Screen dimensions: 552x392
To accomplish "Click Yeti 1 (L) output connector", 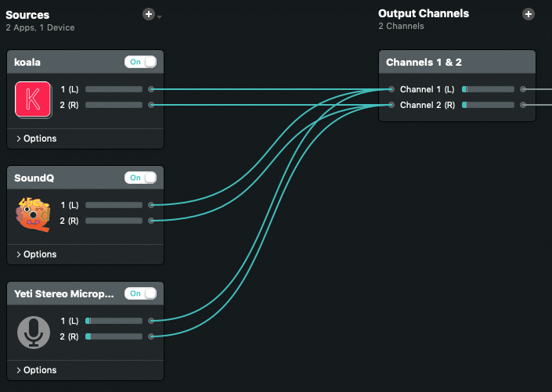I will click(151, 321).
